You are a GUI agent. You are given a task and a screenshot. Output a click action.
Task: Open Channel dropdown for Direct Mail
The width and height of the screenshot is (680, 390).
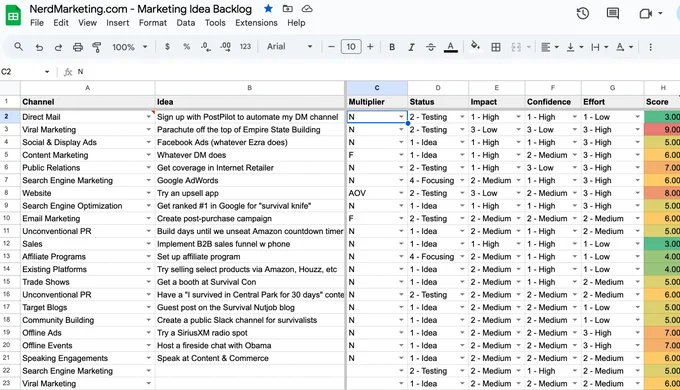click(148, 117)
